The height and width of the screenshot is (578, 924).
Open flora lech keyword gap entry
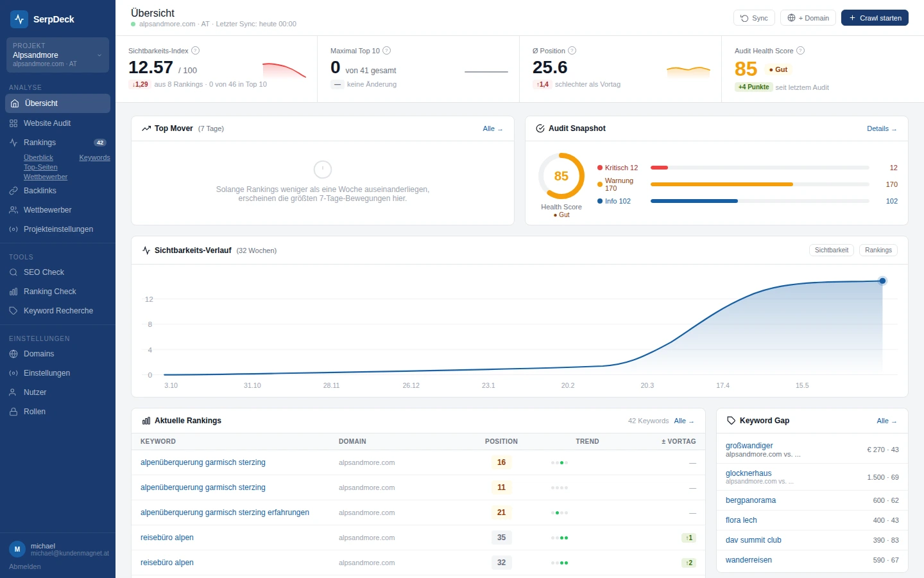point(812,520)
